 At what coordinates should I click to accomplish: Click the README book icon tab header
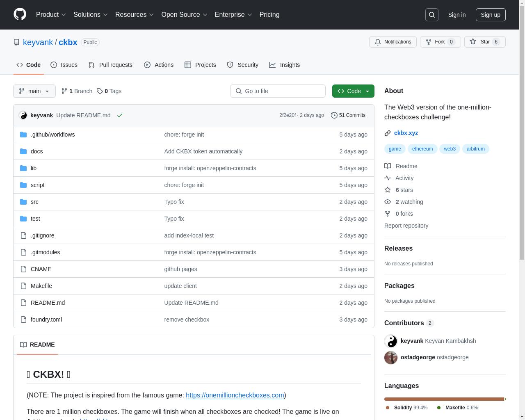click(x=23, y=345)
